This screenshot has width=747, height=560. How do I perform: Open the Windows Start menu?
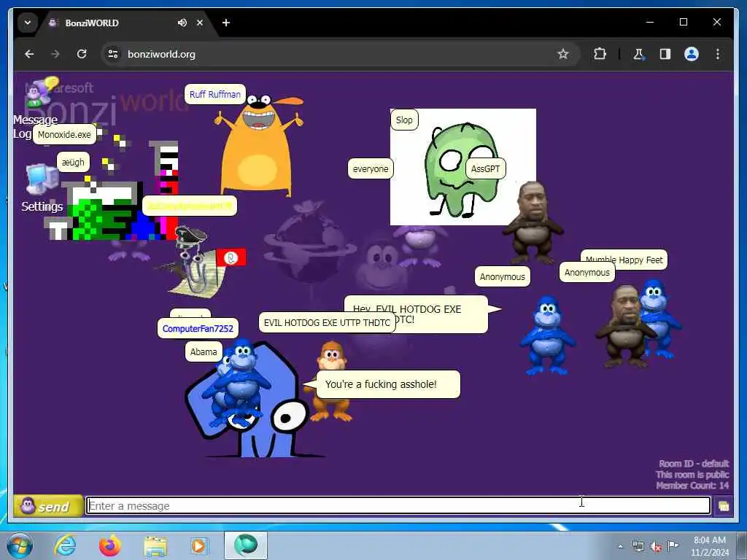click(20, 545)
